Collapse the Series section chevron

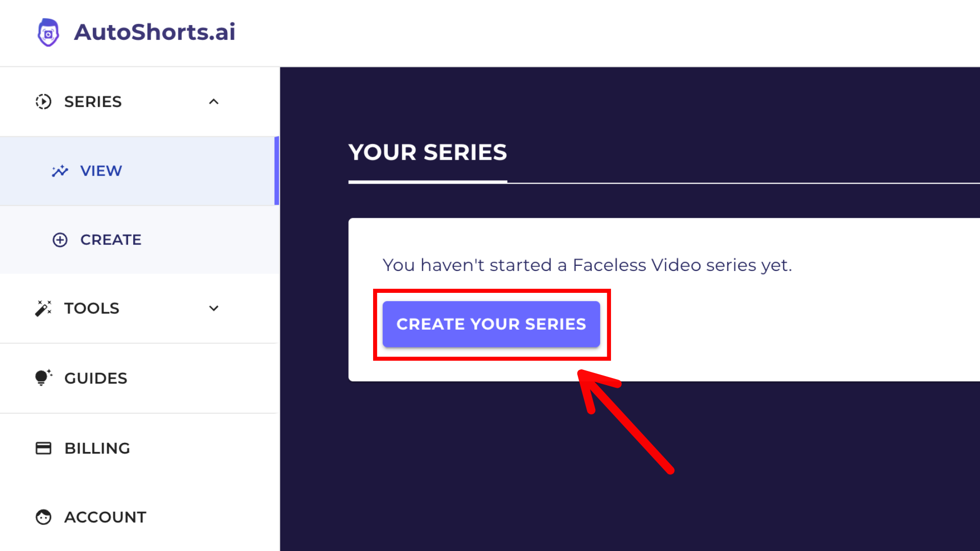(x=214, y=102)
